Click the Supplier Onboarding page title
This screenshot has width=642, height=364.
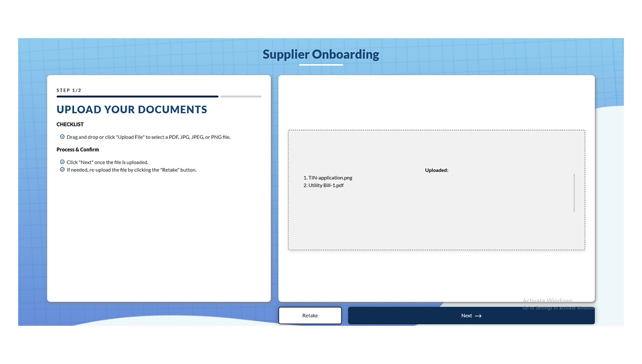pos(321,54)
